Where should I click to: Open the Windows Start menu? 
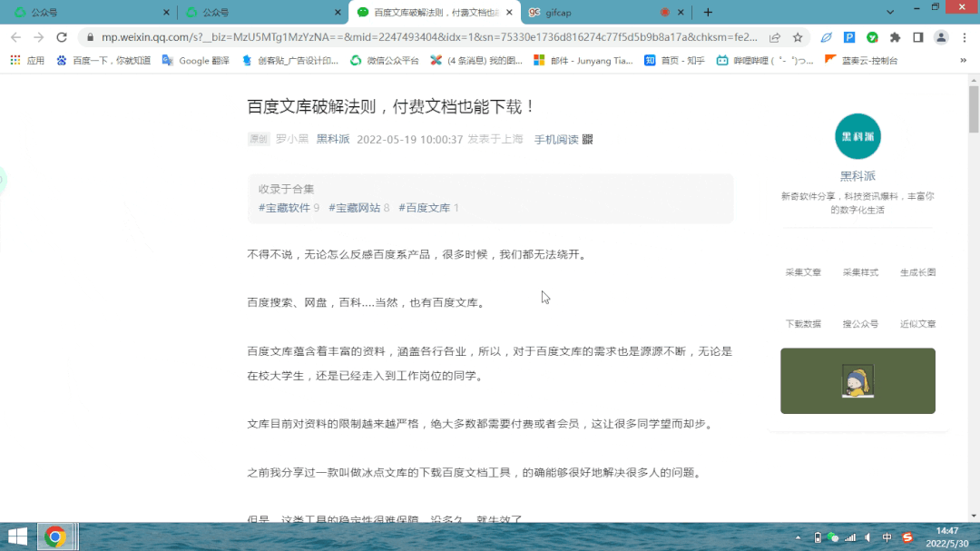click(17, 536)
